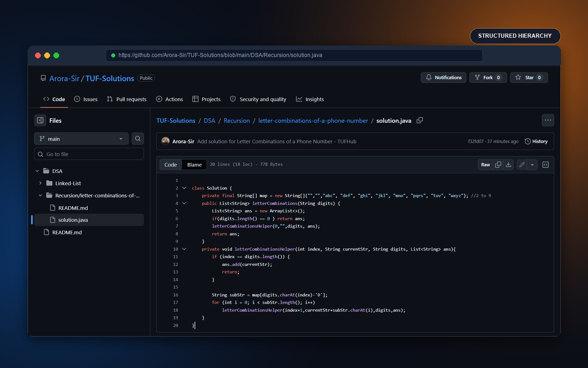Collapse the DSA folder

click(37, 171)
